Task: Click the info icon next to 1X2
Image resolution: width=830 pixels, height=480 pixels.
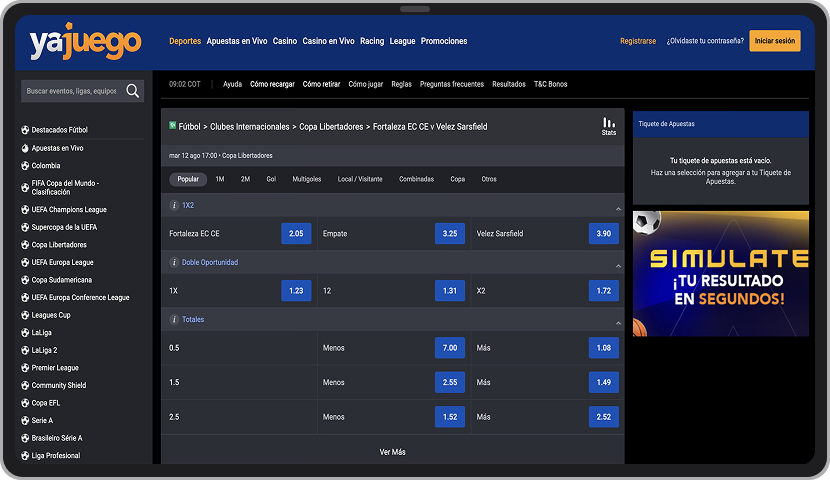Action: click(x=174, y=205)
